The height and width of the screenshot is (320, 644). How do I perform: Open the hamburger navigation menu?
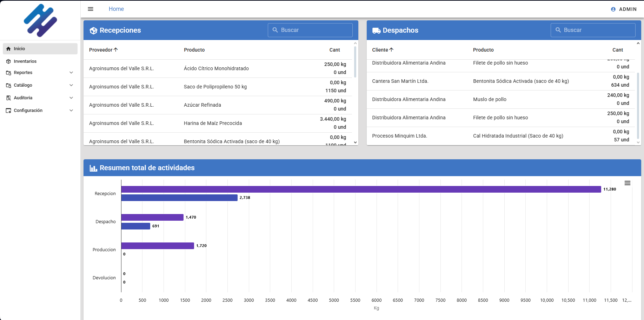pyautogui.click(x=91, y=9)
